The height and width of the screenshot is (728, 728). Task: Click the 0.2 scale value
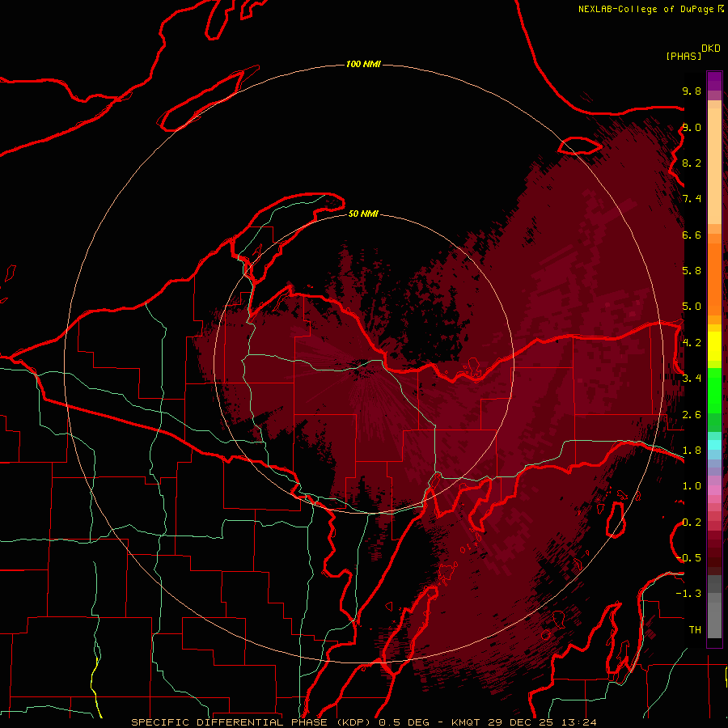692,523
